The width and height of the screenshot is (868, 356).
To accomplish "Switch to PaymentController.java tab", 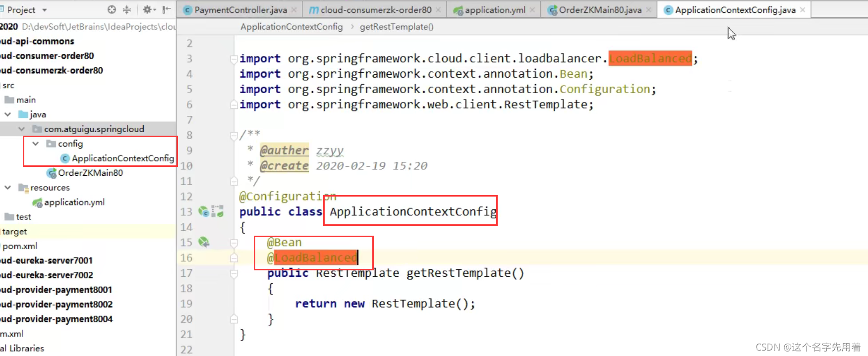I will point(240,10).
